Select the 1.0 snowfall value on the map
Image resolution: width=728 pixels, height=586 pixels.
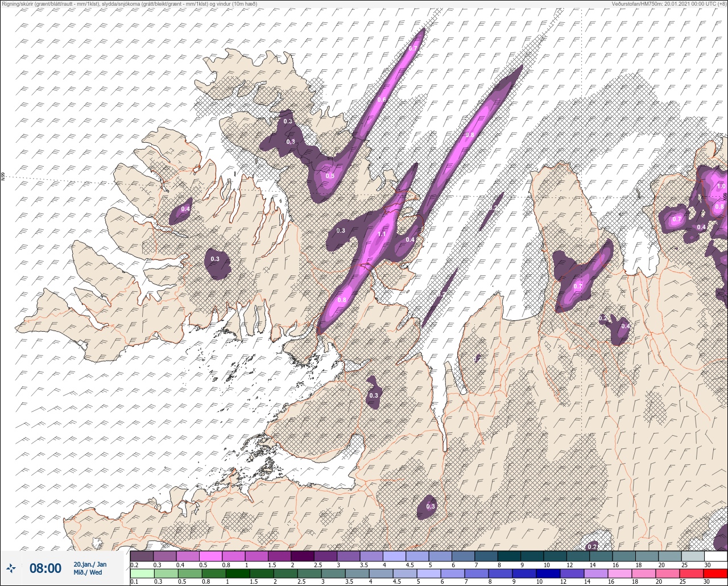(721, 186)
